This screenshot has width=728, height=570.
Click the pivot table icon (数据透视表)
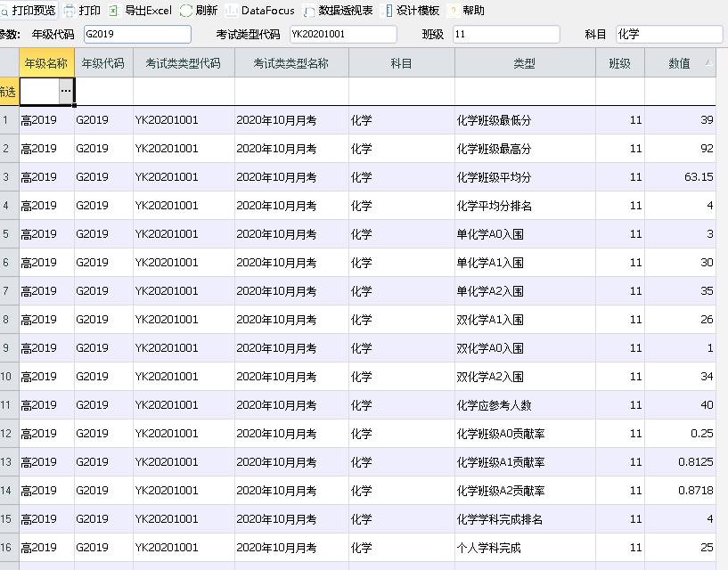click(x=308, y=11)
